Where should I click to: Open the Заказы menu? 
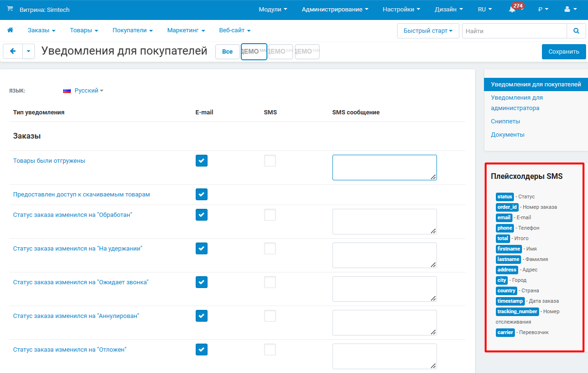[41, 30]
